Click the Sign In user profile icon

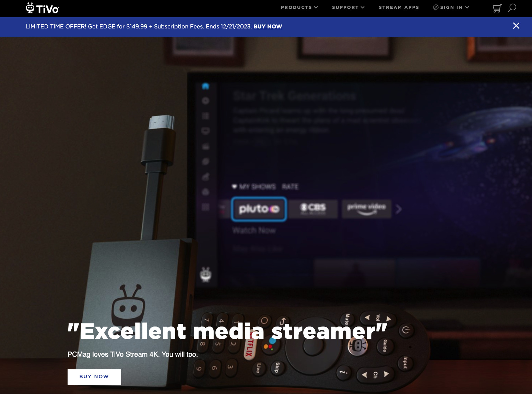tap(436, 7)
